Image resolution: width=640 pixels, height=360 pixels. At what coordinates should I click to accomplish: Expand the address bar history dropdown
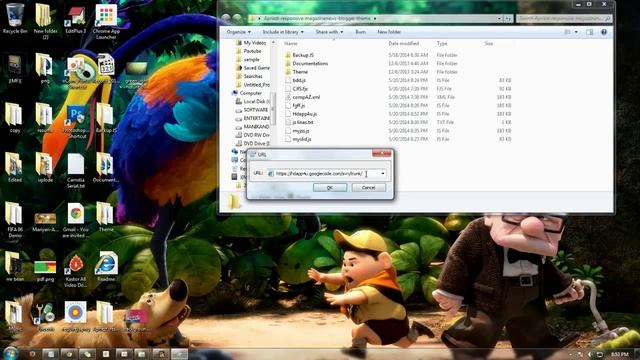point(499,18)
